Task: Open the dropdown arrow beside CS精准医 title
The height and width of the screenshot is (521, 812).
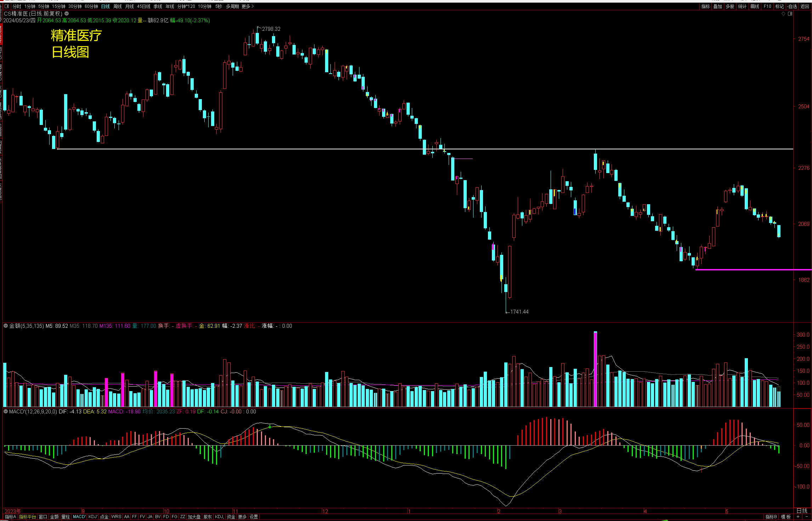Action: coord(67,13)
